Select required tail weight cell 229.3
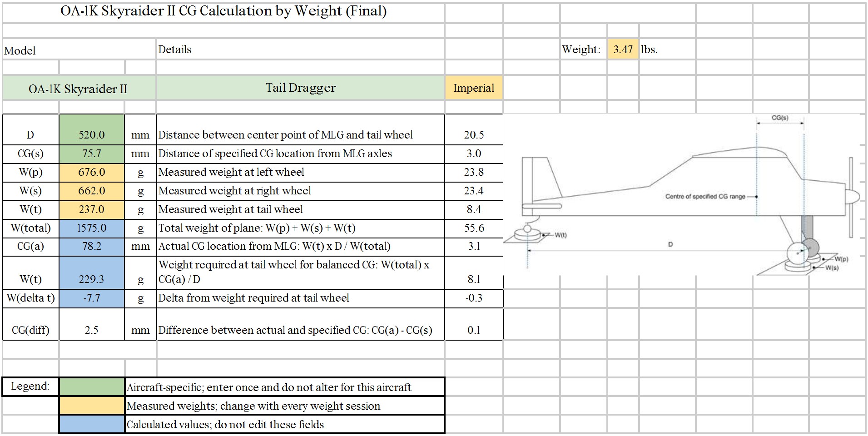This screenshot has width=868, height=436. 91,279
